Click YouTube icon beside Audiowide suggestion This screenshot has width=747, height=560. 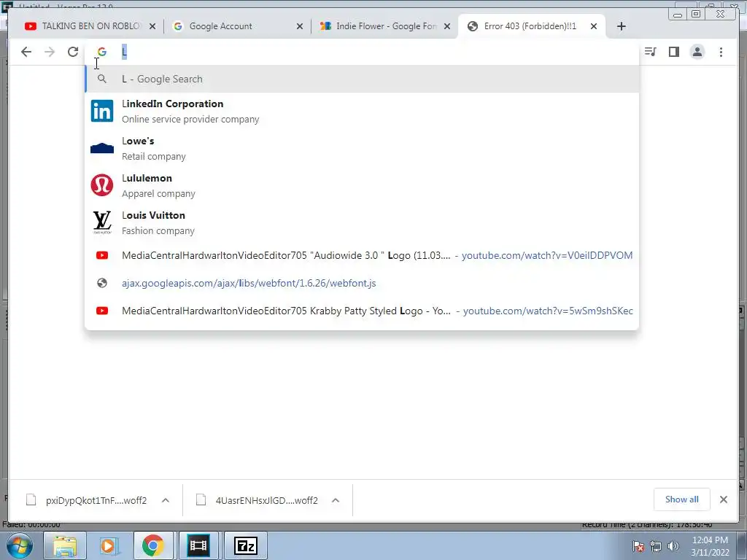pos(102,255)
